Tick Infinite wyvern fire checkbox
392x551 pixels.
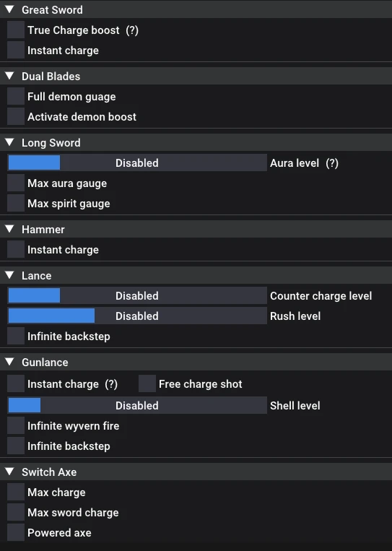16,425
